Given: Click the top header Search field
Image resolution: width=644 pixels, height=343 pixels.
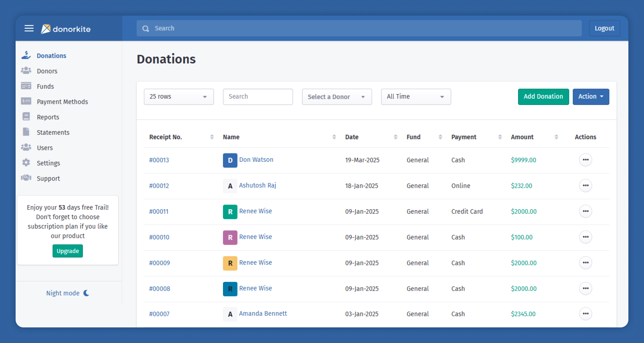Looking at the screenshot, I should pos(359,28).
